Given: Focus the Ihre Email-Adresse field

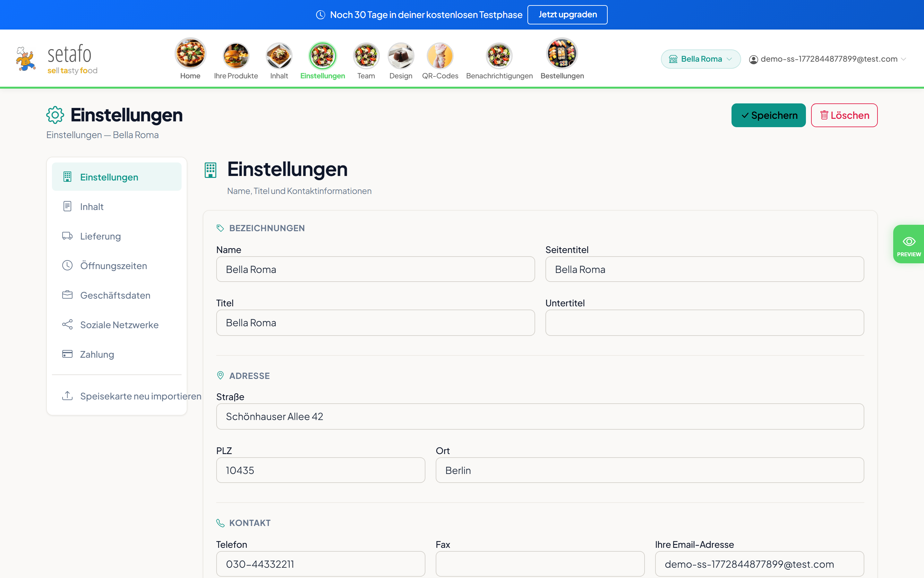Looking at the screenshot, I should pos(759,564).
